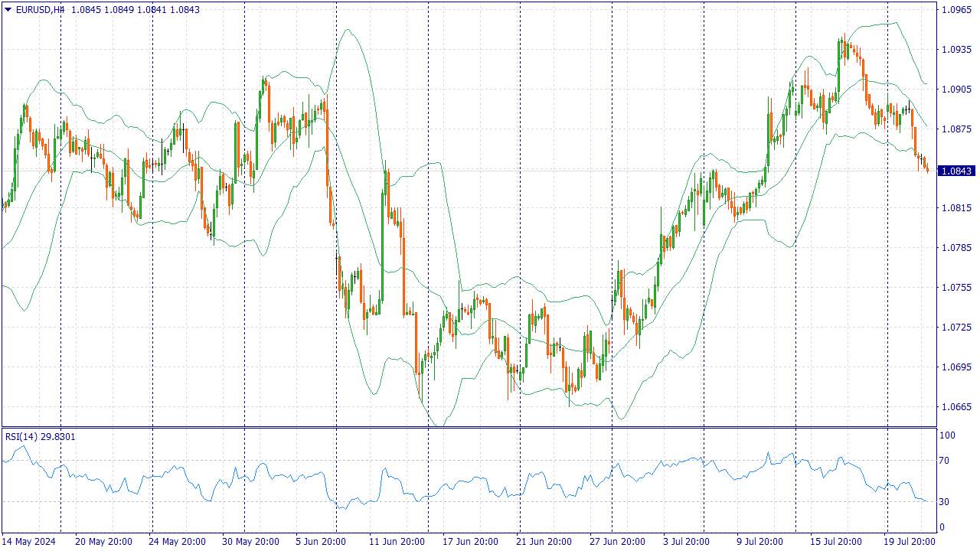The height and width of the screenshot is (551, 980).
Task: Select the RSI(14) 29.8301 indicator label
Action: [x=41, y=436]
